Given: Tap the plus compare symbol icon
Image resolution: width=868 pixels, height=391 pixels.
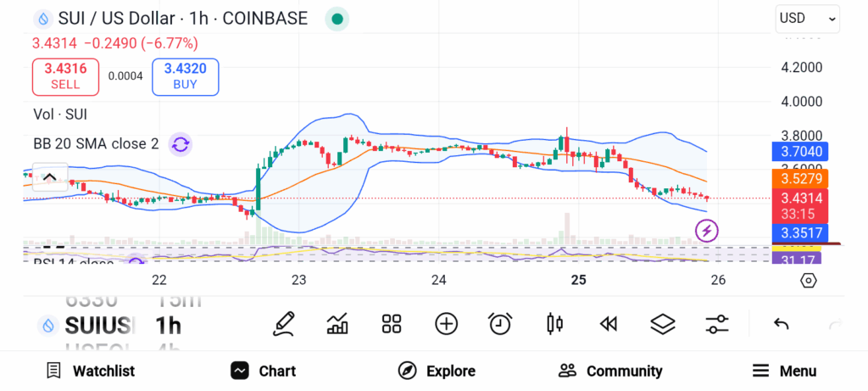Looking at the screenshot, I should [x=446, y=323].
